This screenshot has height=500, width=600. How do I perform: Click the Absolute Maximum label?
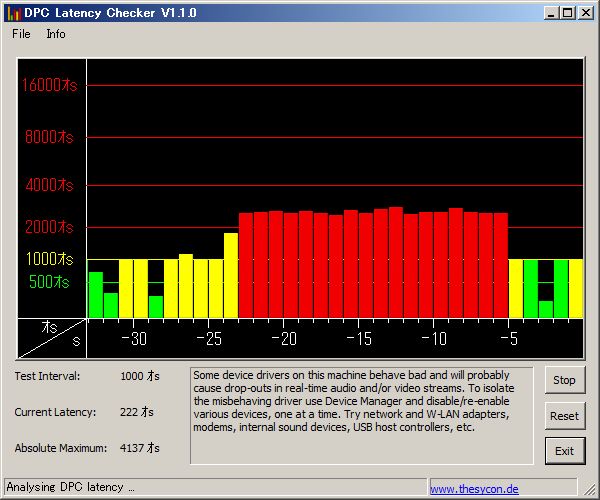[x=61, y=448]
